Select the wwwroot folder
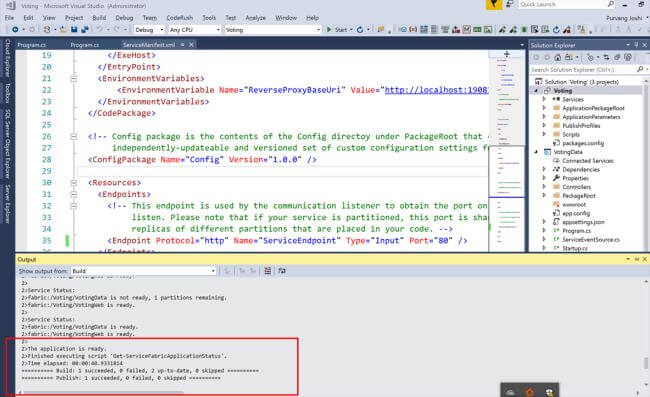The height and width of the screenshot is (397, 650). click(574, 205)
